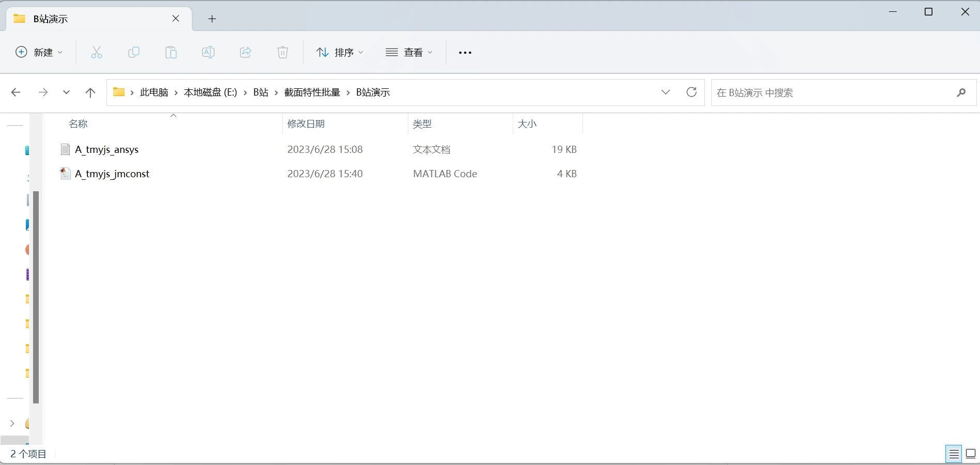Switch to details view in status bar

coord(953,454)
